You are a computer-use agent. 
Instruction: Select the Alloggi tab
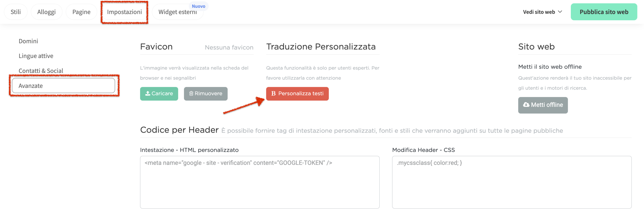tap(46, 12)
